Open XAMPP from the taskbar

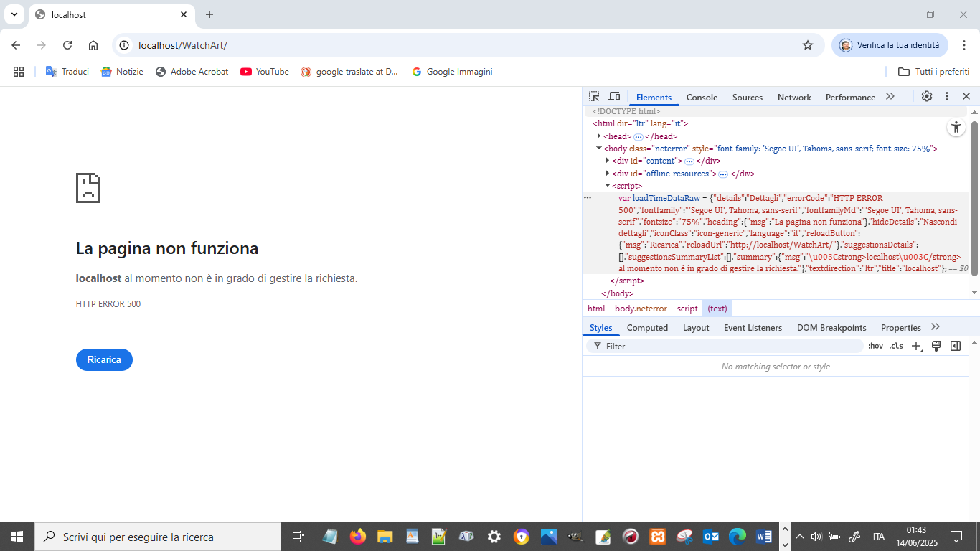pos(658,537)
